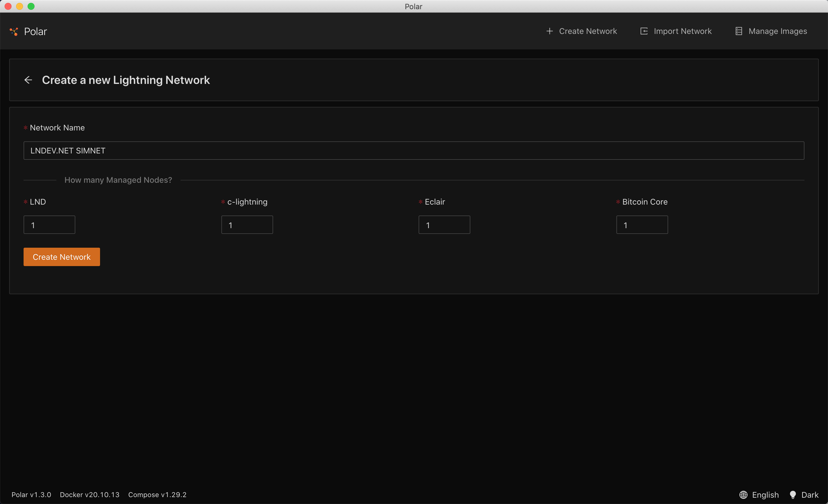Edit the Network Name input field

point(414,150)
